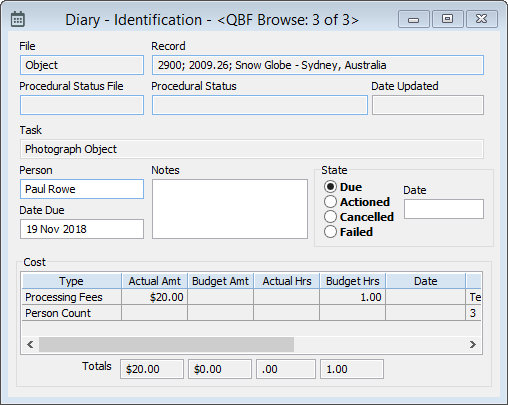This screenshot has height=405, width=508.
Task: Click the 1.00 Budget Hrs cell
Action: (352, 297)
